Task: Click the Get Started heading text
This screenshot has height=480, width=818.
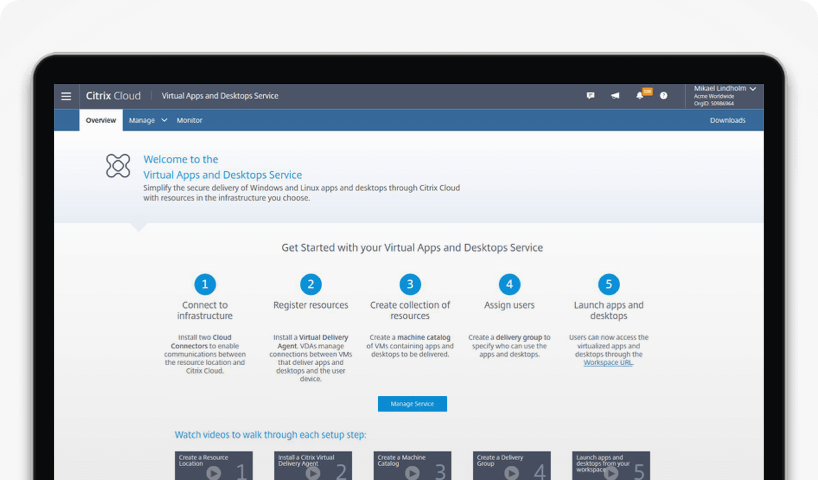Action: click(x=412, y=248)
